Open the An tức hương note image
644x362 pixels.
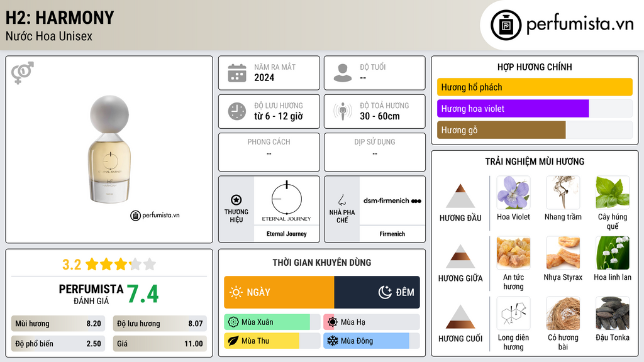pos(513,253)
